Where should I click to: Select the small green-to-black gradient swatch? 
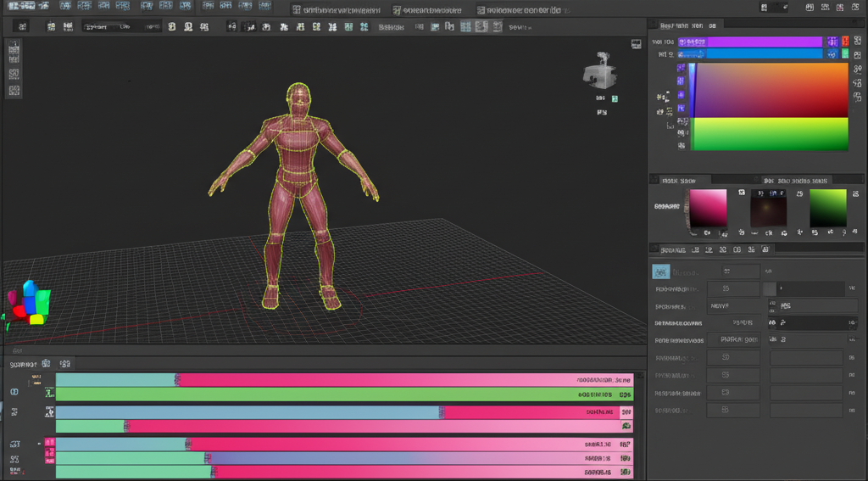coord(828,208)
